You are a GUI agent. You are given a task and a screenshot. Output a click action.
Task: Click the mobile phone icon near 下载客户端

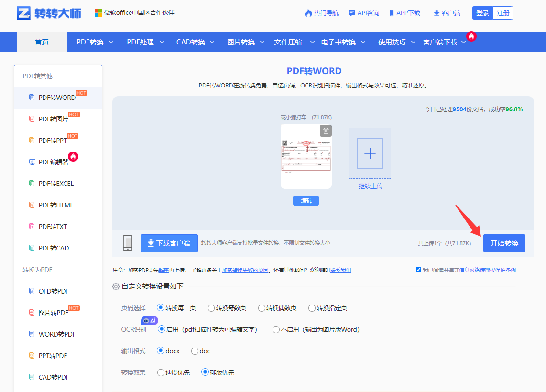click(128, 243)
